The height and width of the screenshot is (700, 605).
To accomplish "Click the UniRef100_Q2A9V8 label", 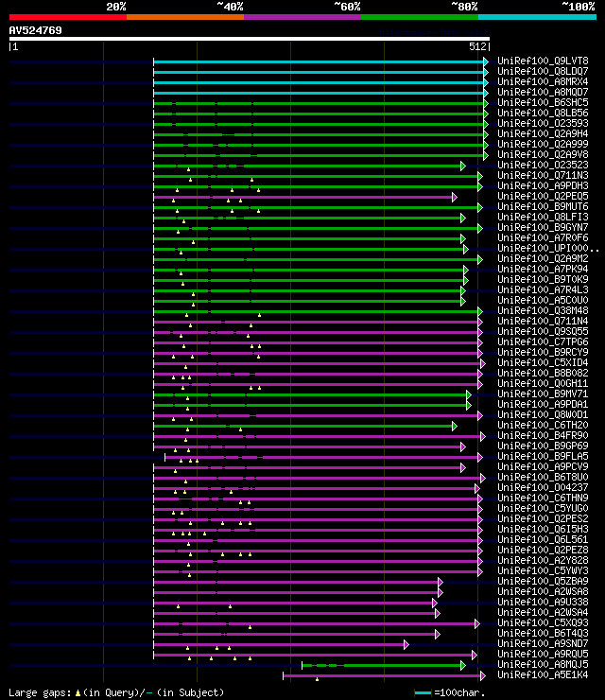I will click(543, 154).
